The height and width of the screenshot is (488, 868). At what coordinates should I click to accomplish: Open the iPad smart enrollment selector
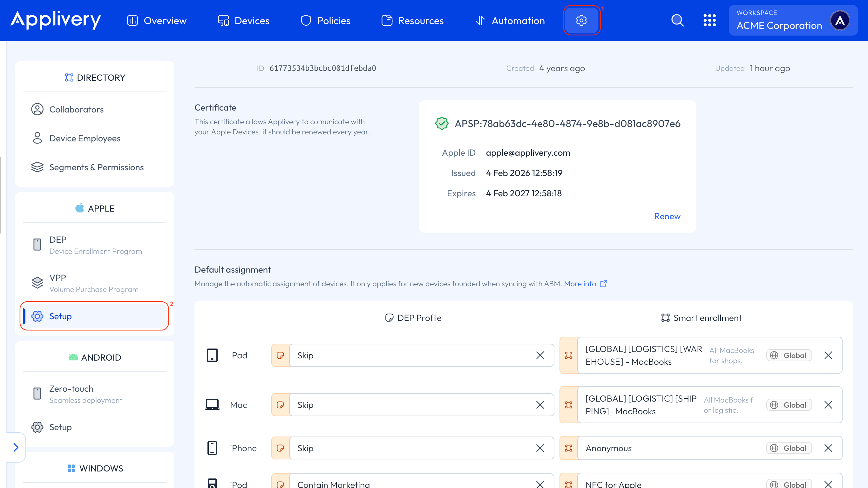(671, 355)
